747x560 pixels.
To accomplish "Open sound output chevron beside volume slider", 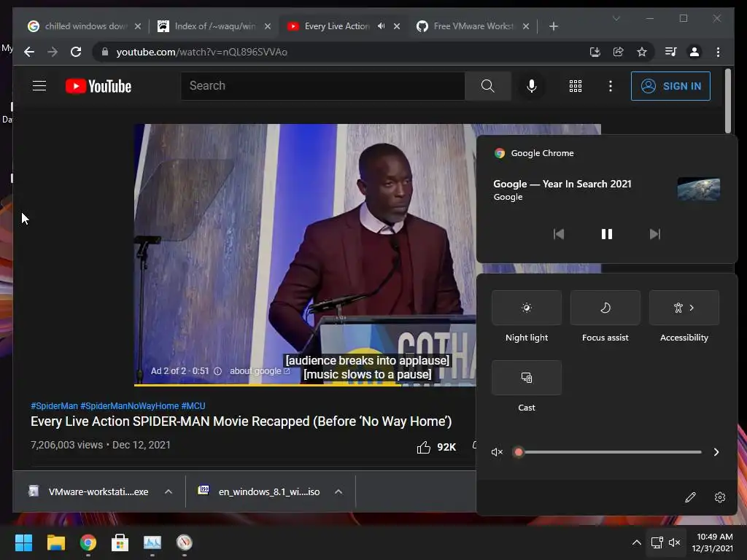I will click(x=716, y=452).
